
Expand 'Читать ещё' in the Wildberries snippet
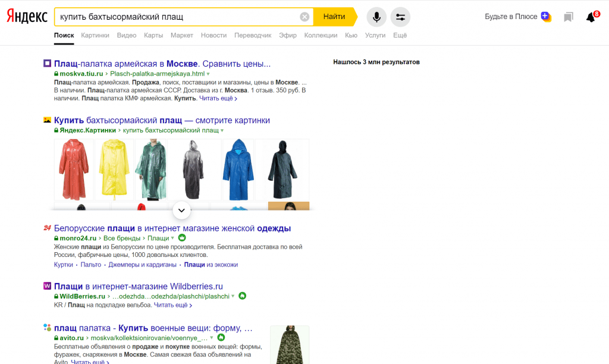click(x=173, y=305)
